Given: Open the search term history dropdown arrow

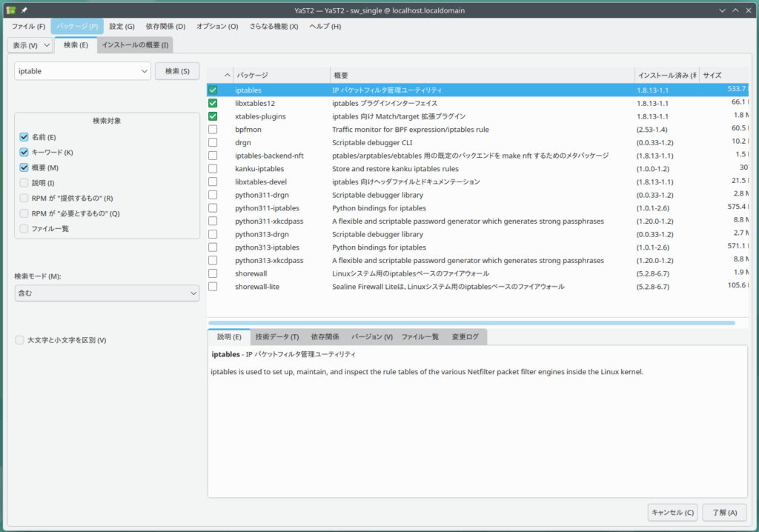Looking at the screenshot, I should click(143, 71).
